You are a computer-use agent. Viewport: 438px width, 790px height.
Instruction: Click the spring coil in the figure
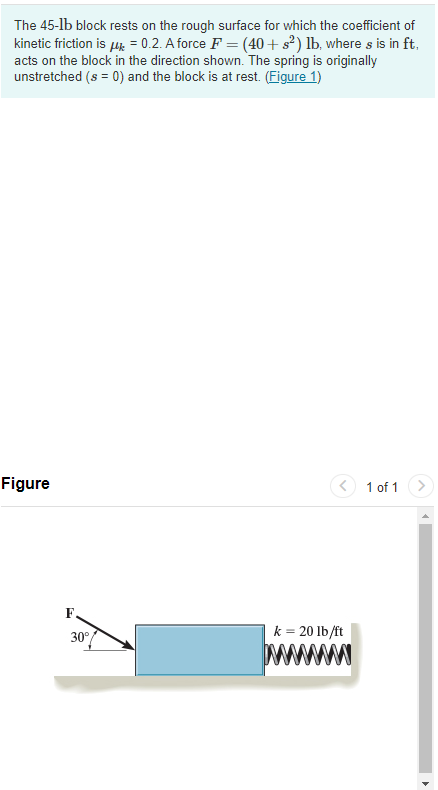(307, 652)
